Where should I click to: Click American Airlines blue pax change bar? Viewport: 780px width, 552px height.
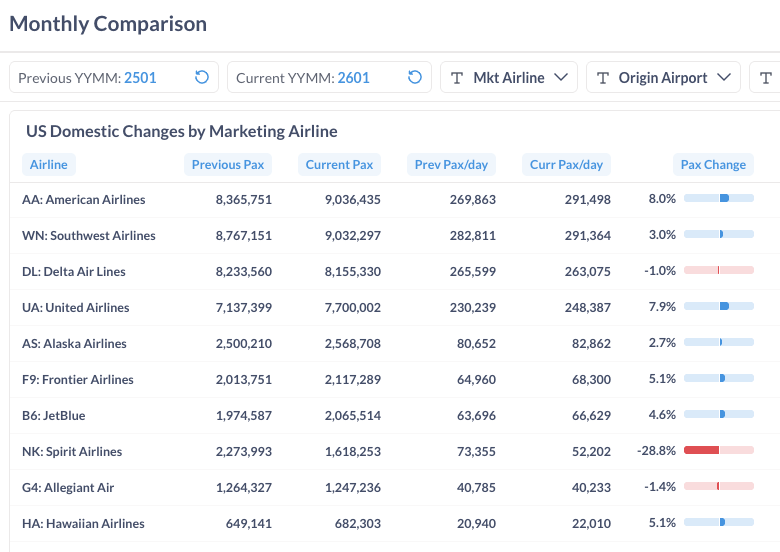[724, 199]
